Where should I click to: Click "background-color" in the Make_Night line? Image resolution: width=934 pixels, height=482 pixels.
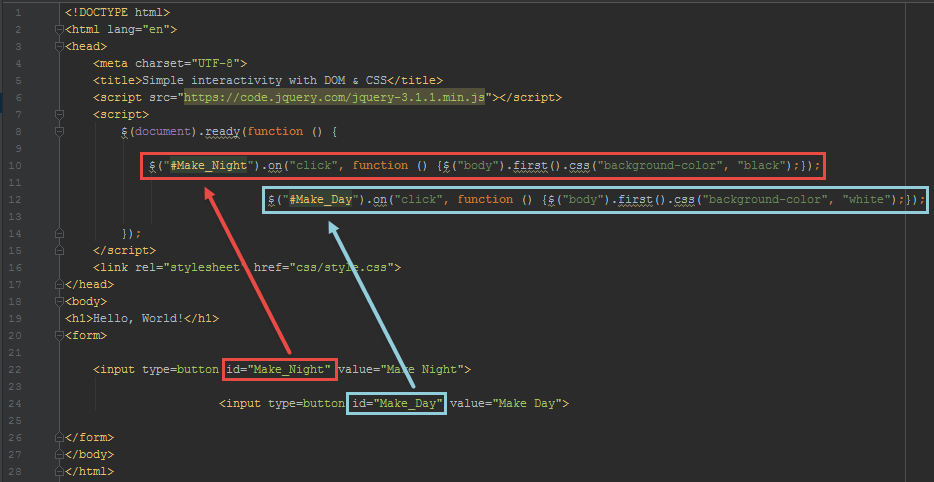coord(661,165)
